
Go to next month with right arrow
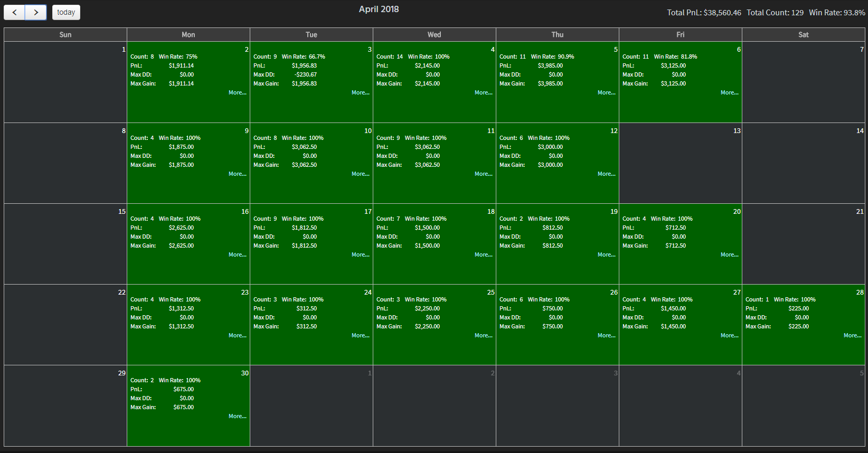(36, 12)
